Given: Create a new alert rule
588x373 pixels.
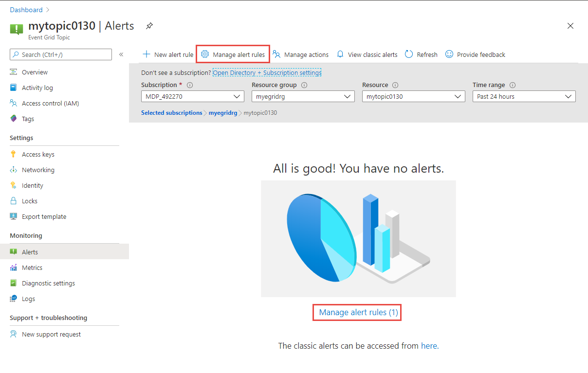Looking at the screenshot, I should (x=167, y=54).
